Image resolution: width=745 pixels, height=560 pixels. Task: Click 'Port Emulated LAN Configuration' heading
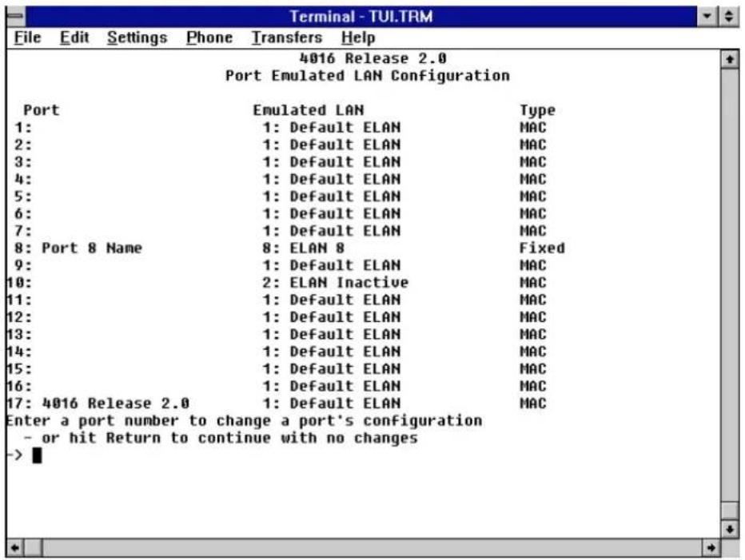click(x=367, y=76)
